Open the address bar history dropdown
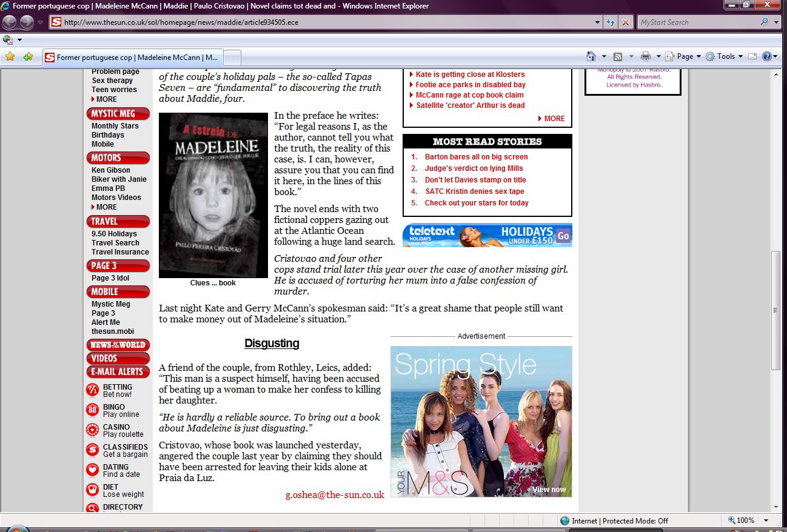The width and height of the screenshot is (787, 532). point(598,22)
